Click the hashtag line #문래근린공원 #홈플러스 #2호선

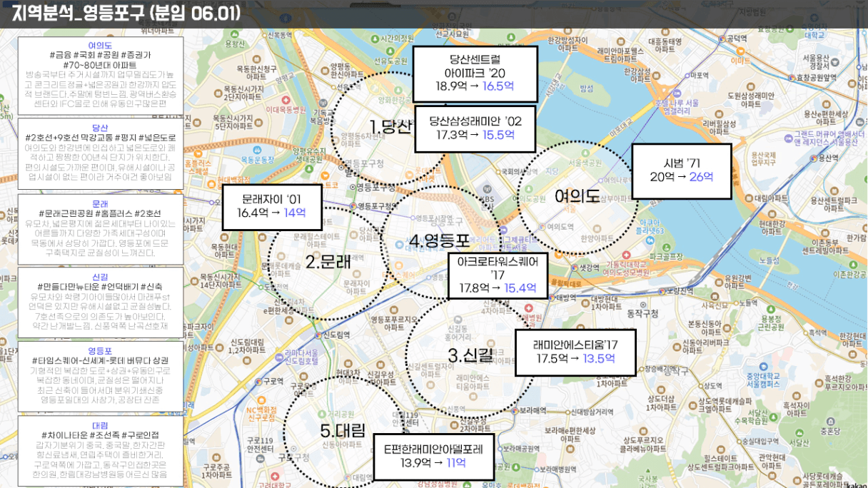[100, 213]
